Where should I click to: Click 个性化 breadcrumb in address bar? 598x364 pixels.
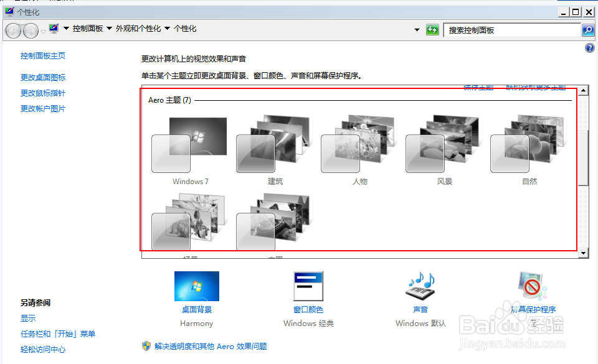[x=185, y=29]
